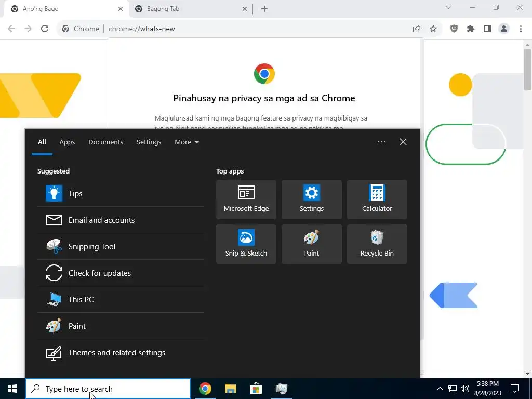
Task: Click share this page icon in address bar
Action: 417,29
